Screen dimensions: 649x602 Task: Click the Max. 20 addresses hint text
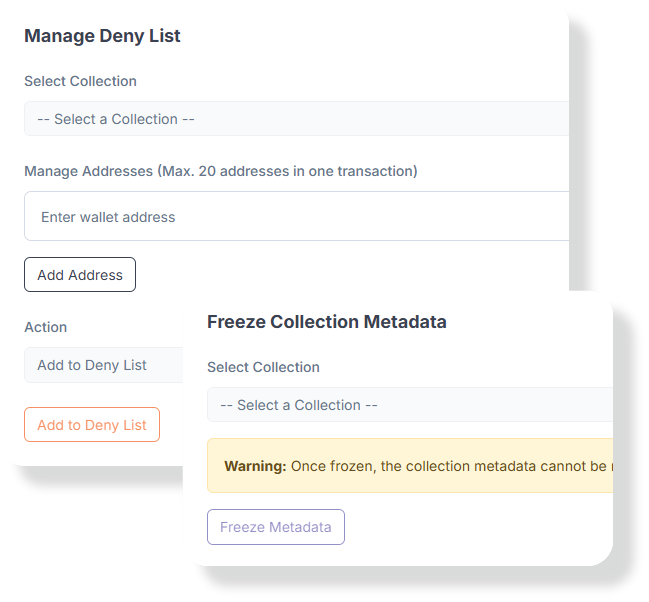[x=287, y=171]
